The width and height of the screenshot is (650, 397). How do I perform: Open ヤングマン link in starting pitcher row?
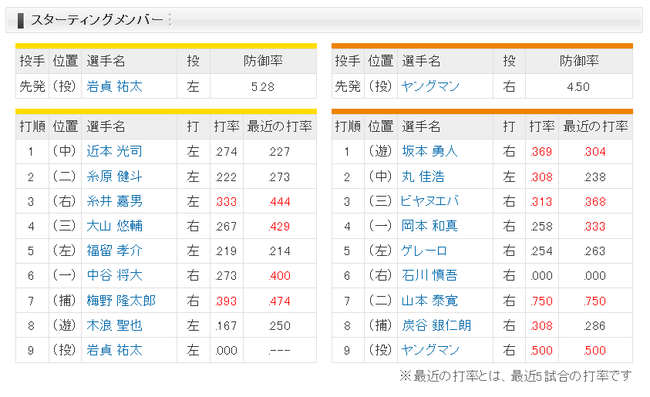point(430,86)
